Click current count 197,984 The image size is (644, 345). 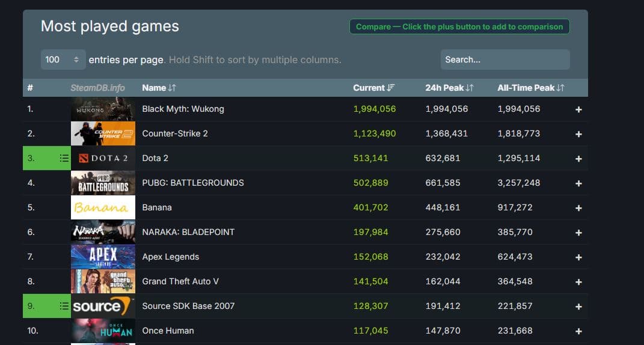[x=370, y=232]
